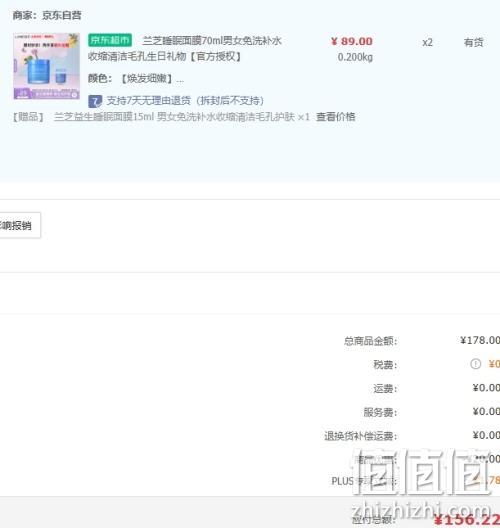Click the 有货 stock status
This screenshot has width=500, height=528.
tap(473, 42)
